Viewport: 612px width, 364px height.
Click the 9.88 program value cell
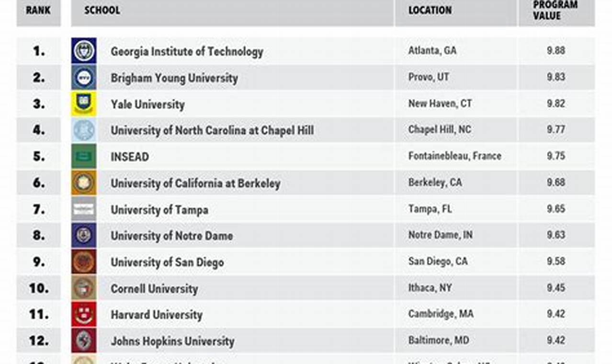(556, 50)
